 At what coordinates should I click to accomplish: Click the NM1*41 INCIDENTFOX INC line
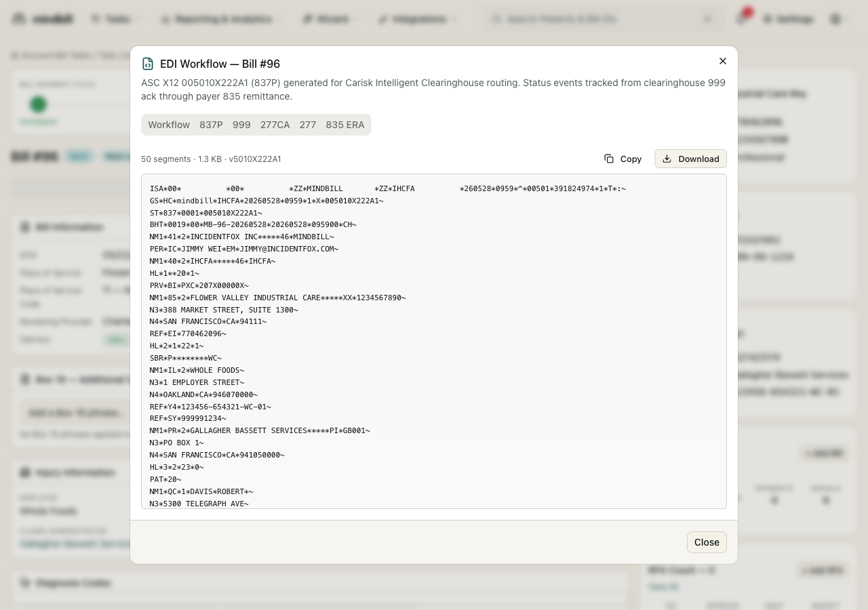point(242,237)
